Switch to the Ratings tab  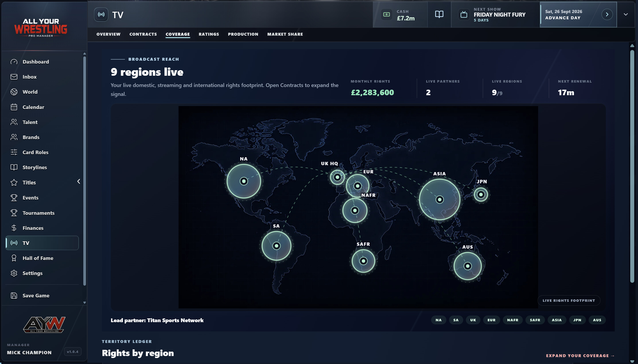pos(209,34)
